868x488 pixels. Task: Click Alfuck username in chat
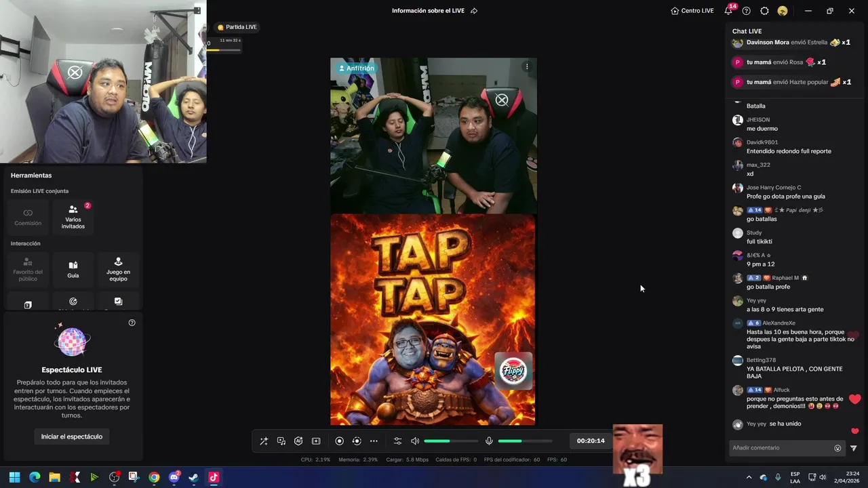pos(781,390)
